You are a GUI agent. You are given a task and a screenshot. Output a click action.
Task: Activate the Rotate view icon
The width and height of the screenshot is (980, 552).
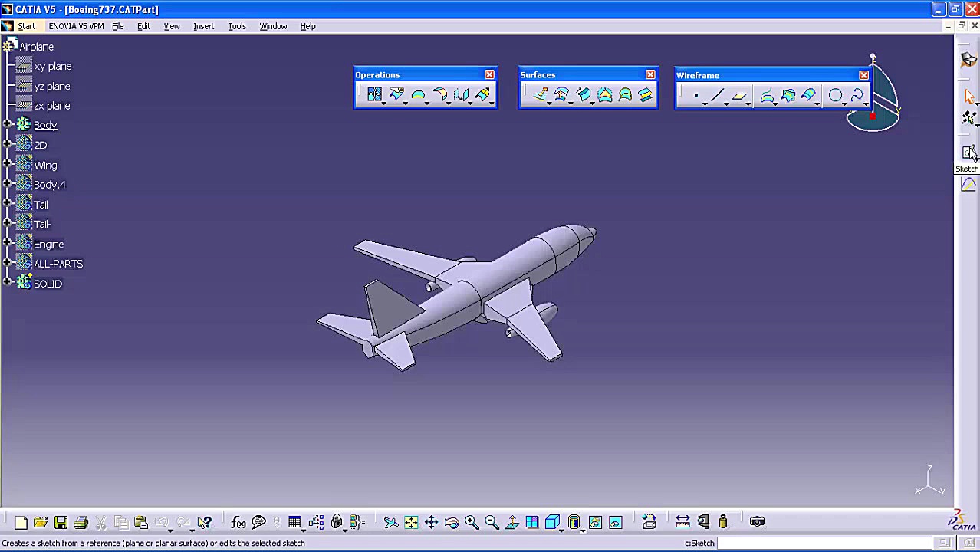pos(452,522)
